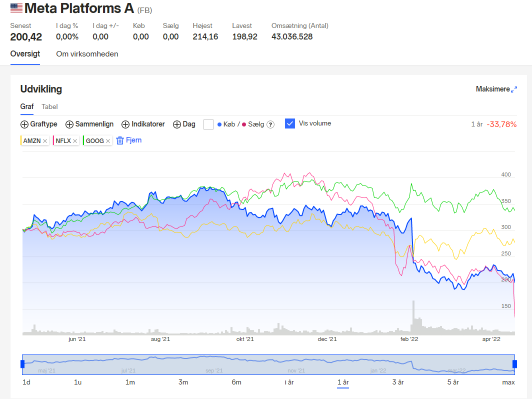
Task: Click the right handle of range slider
Action: point(514,364)
